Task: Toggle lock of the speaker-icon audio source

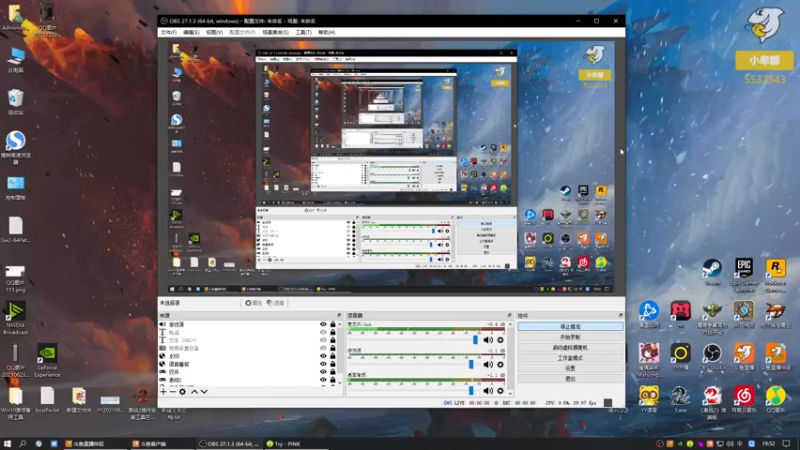Action: click(333, 324)
